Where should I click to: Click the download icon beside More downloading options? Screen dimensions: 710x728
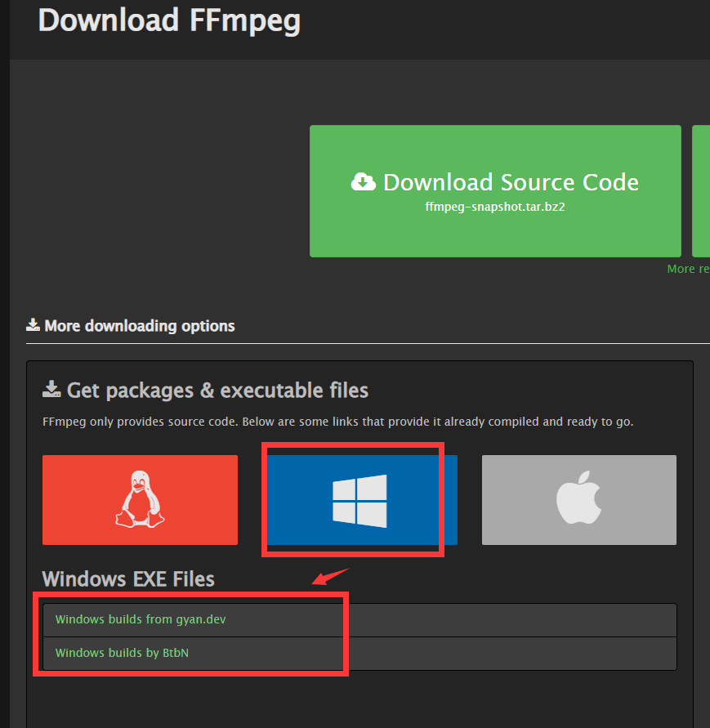click(x=32, y=324)
